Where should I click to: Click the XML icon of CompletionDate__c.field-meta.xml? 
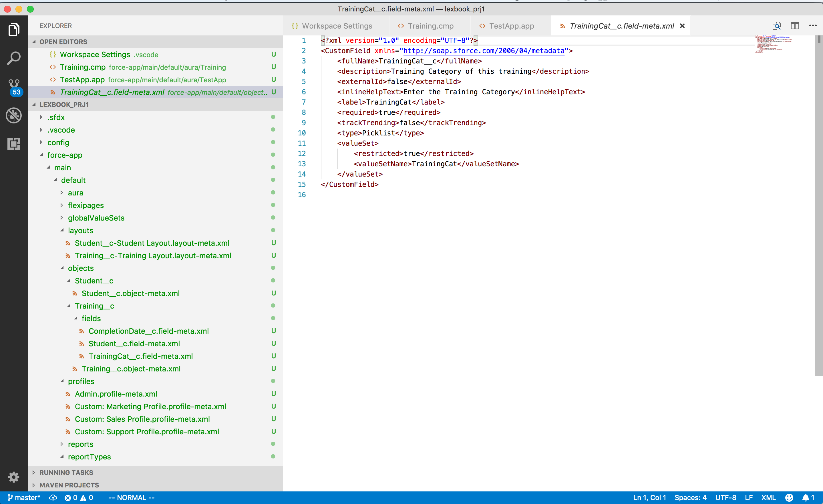(x=81, y=331)
